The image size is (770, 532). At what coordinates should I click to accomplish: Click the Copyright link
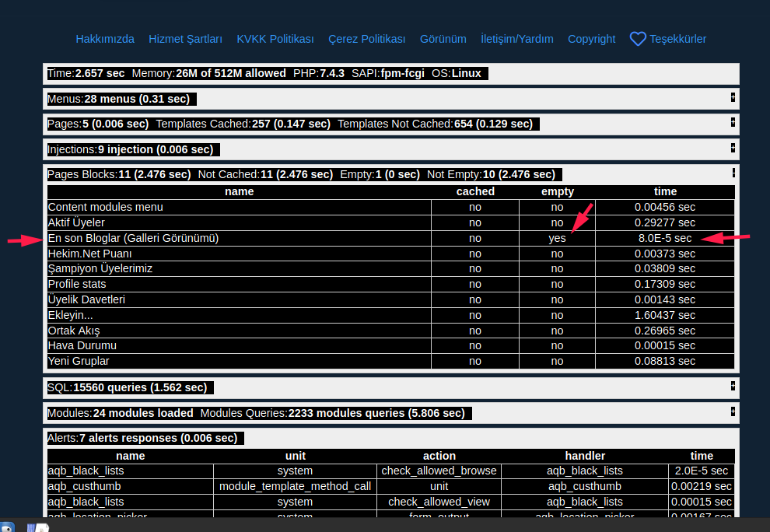click(591, 39)
